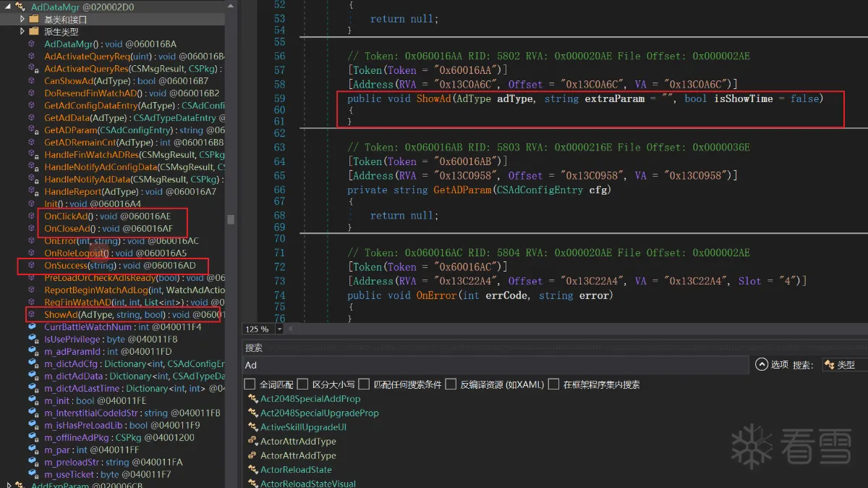Viewport: 868px width, 488px height.
Task: Expand the 派生类型 folder
Action: pyautogui.click(x=22, y=31)
